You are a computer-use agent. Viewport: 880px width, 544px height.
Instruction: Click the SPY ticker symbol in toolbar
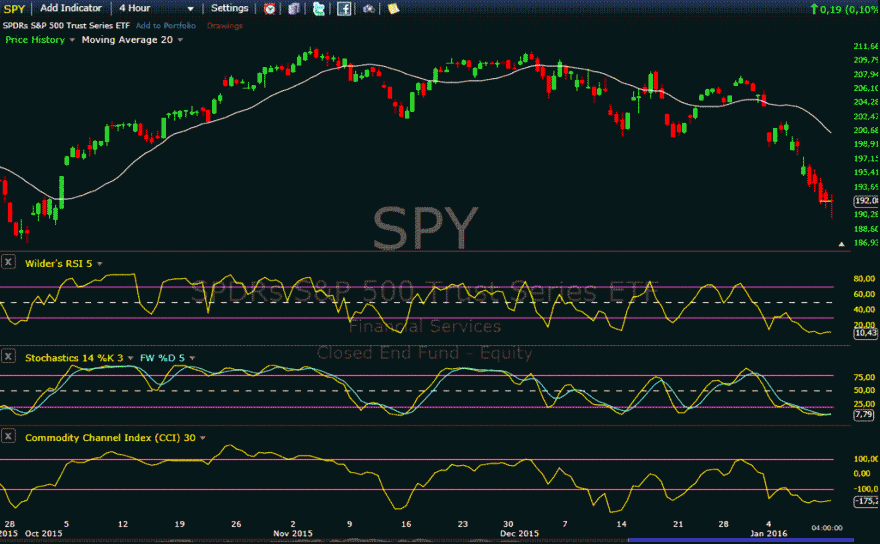14,8
